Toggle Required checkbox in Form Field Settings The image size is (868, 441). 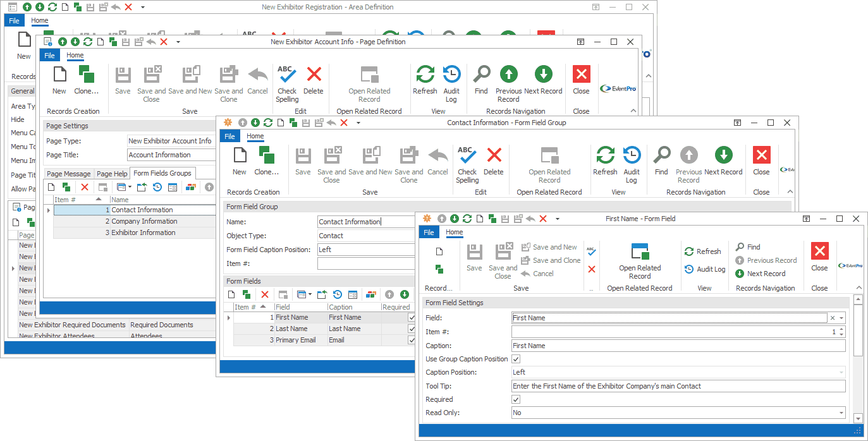(516, 399)
